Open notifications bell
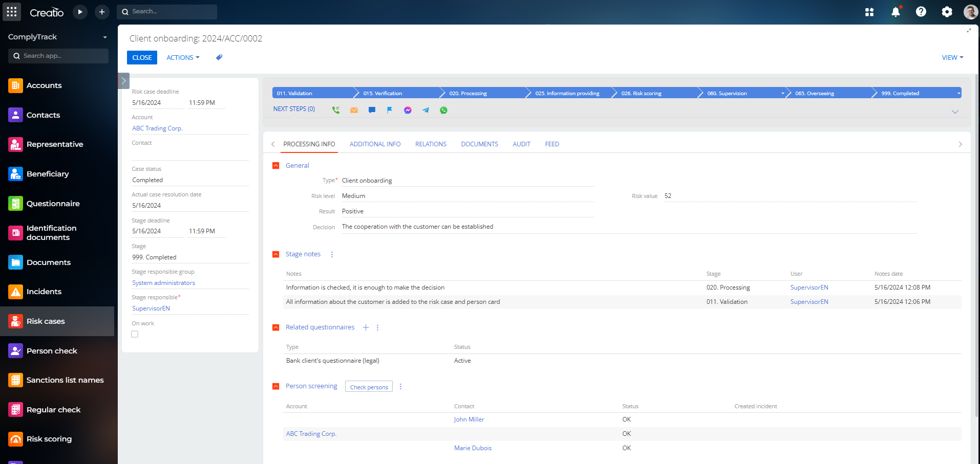Screen dimensions: 980x464 [895, 12]
